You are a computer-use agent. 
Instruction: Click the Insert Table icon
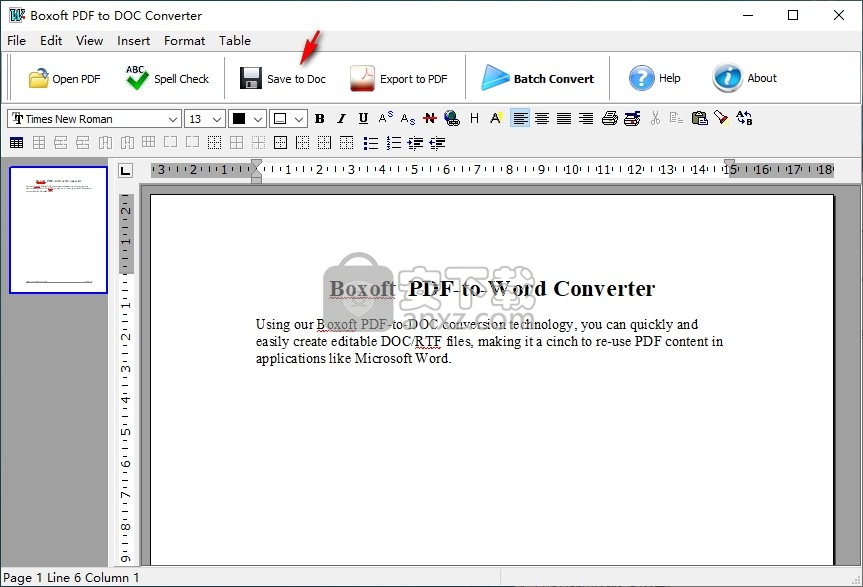click(17, 143)
